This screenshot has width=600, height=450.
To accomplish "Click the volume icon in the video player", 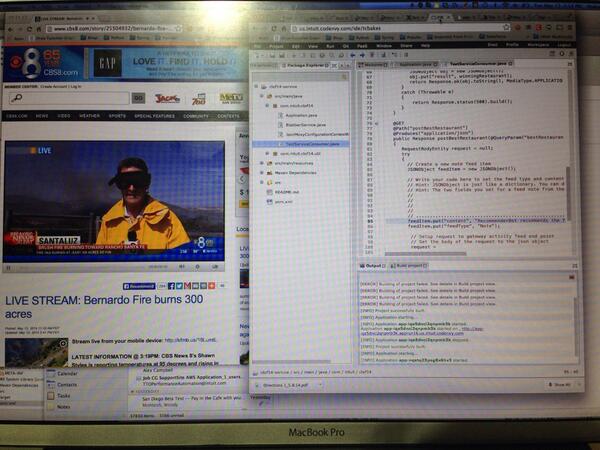I will pyautogui.click(x=182, y=267).
